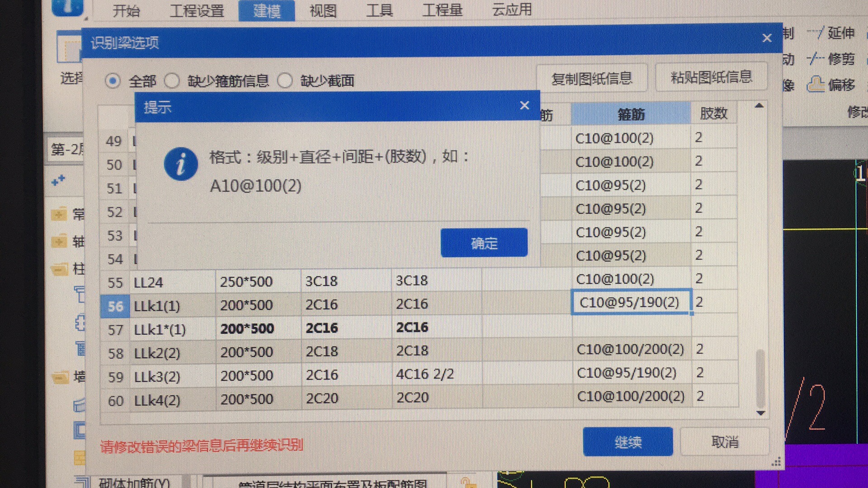Expand the 轴 folder in left tree

tap(59, 241)
